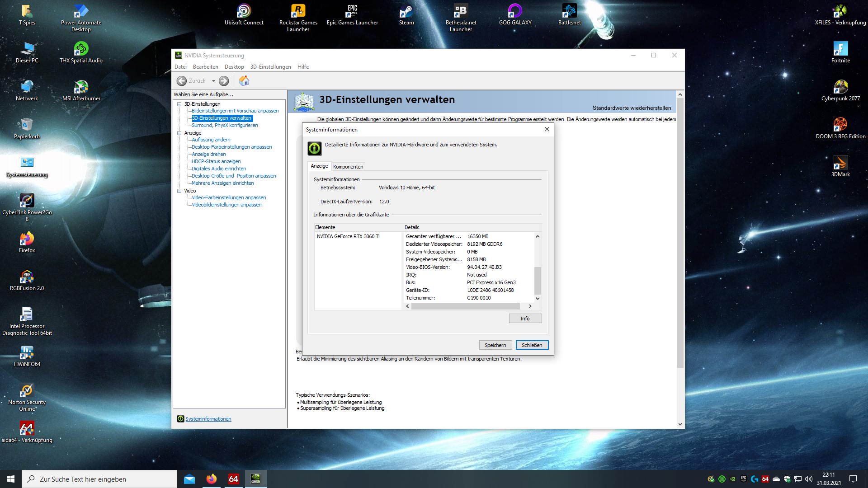Click the Zurück back arrow icon
Image resolution: width=868 pixels, height=488 pixels.
tap(182, 81)
